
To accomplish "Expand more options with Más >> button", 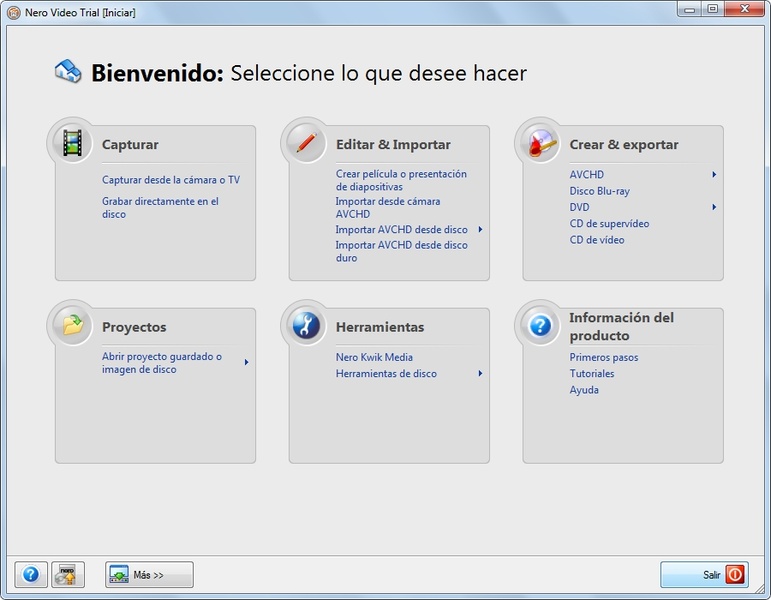I will (149, 574).
